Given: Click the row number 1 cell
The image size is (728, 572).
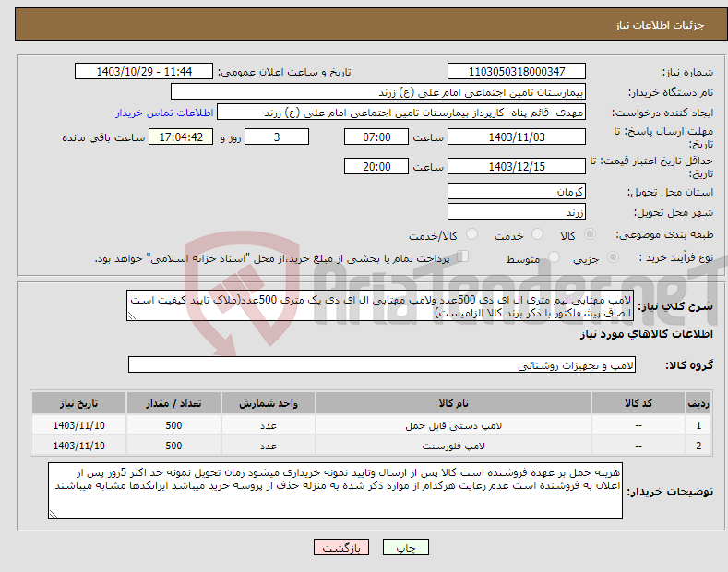Looking at the screenshot, I should click(x=698, y=425).
